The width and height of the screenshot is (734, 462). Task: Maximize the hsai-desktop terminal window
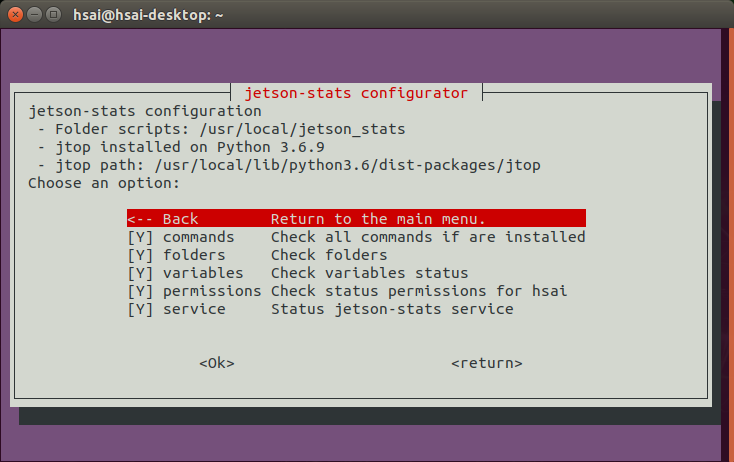[54, 15]
